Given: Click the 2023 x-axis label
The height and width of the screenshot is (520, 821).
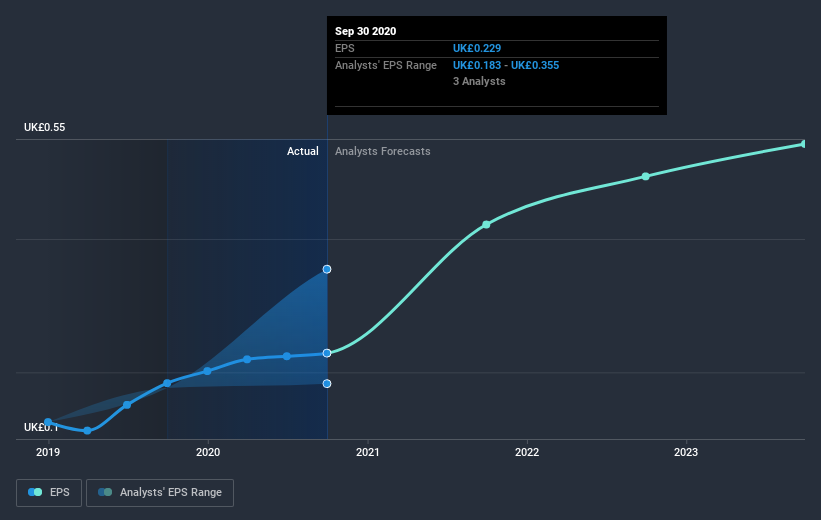Looking at the screenshot, I should [686, 452].
